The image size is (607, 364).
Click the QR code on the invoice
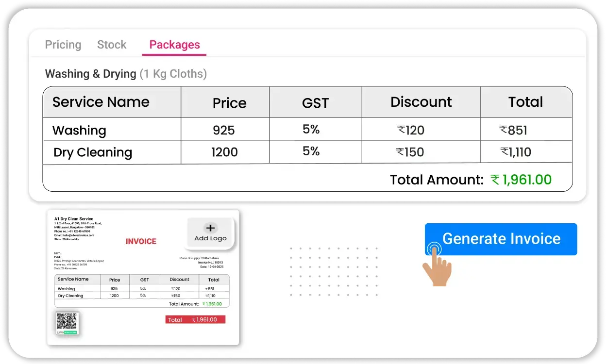pos(67,322)
